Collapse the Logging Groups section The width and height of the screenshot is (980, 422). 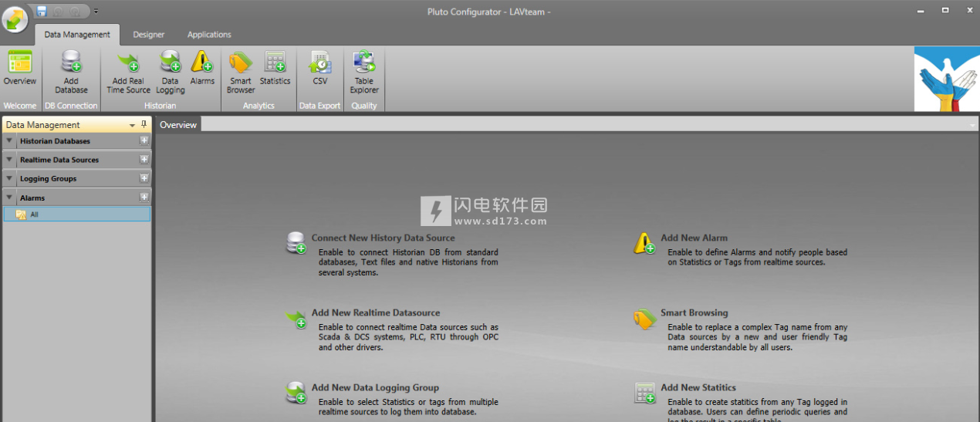click(x=9, y=178)
